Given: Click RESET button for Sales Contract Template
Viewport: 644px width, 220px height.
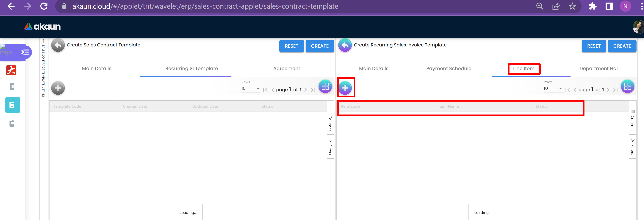Looking at the screenshot, I should 291,46.
